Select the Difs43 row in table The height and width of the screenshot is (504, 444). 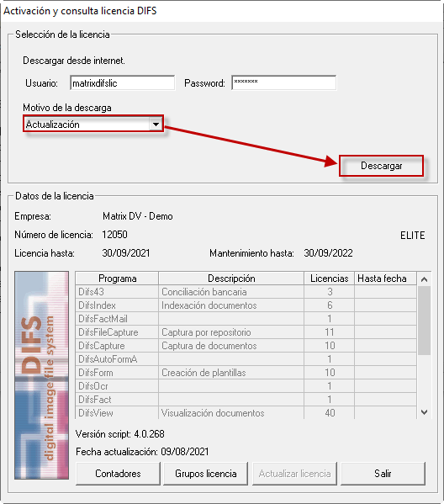click(246, 292)
